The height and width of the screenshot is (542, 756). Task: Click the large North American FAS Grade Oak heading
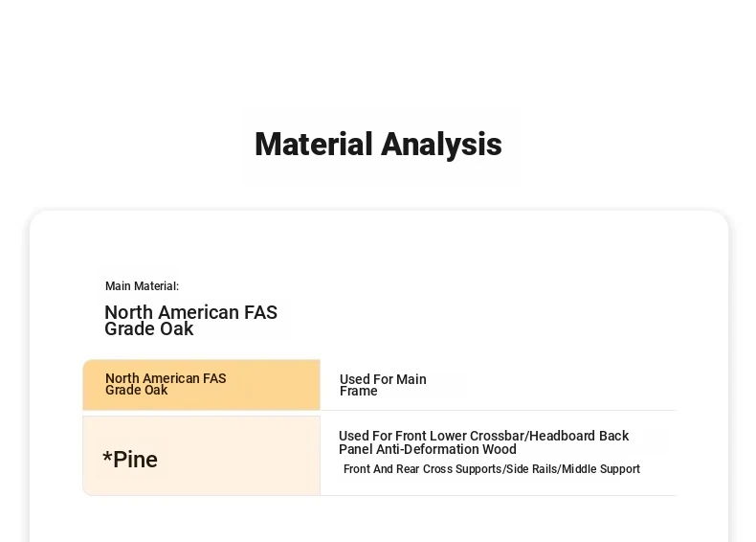pos(191,321)
